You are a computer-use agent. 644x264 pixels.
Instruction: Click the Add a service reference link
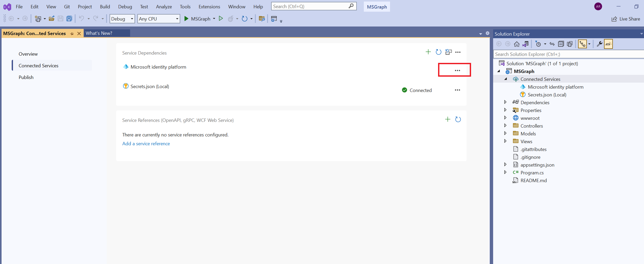146,143
